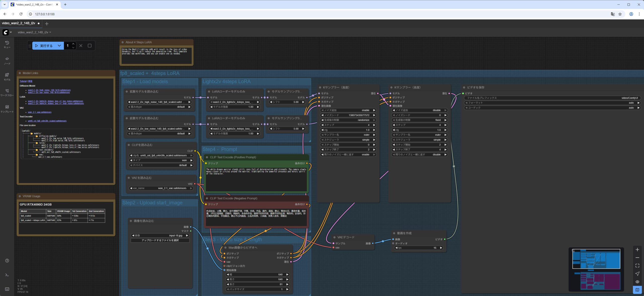Open the vae_name wan_2.1_vae.safetensors combo

tap(161, 188)
